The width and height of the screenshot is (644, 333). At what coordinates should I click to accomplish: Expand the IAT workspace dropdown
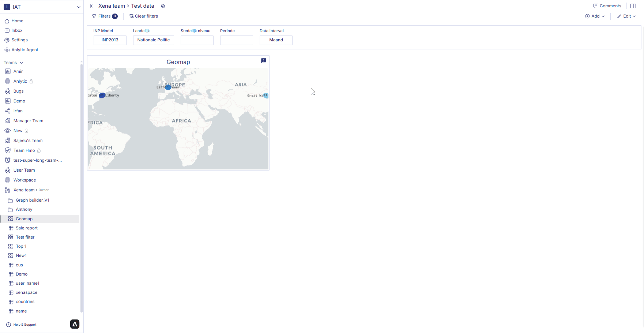[x=78, y=7]
